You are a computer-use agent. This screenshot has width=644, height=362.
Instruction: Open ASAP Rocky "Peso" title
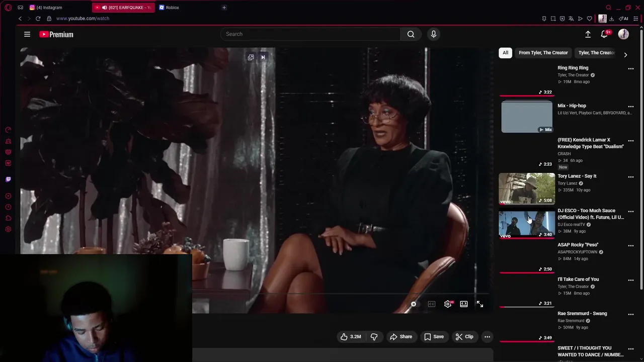point(578,245)
